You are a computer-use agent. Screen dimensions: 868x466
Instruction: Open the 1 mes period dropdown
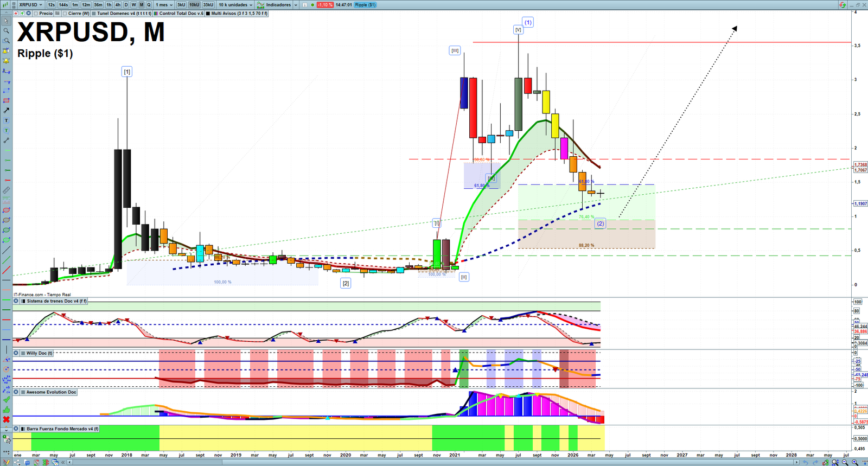(x=164, y=5)
